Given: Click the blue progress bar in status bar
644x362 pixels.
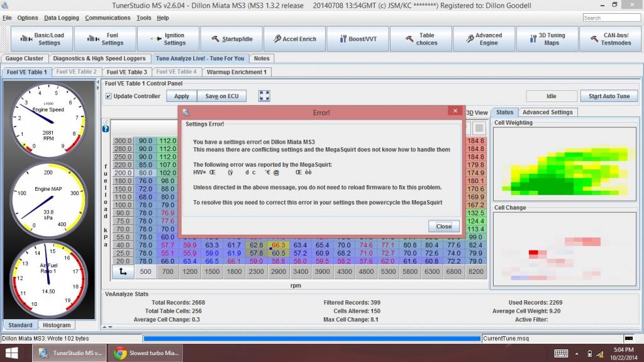Looking at the screenshot, I should click(x=312, y=339).
